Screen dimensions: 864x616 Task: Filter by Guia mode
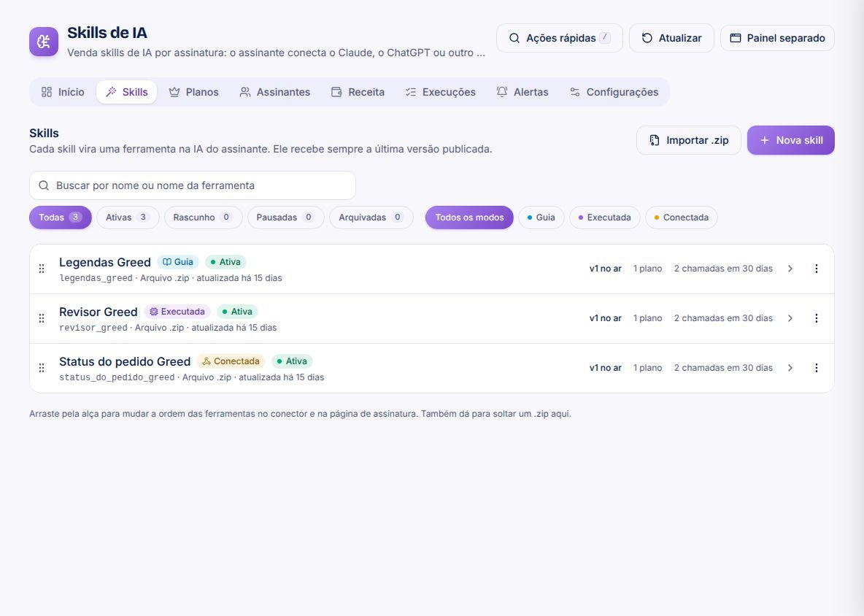(x=541, y=217)
